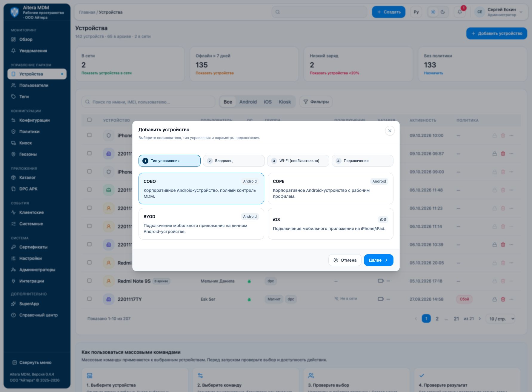Image resolution: width=532 pixels, height=392 pixels.
Task: Open Обзор in the sidebar
Action: (x=37, y=39)
